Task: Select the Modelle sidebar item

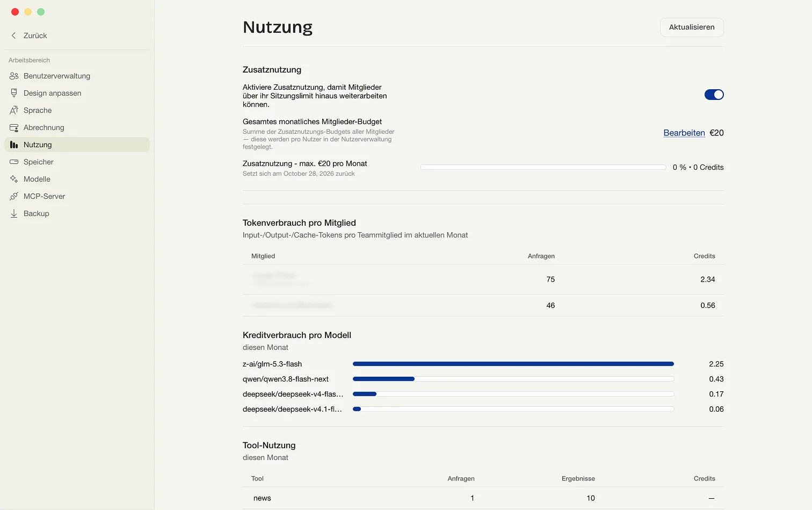Action: pos(77,179)
